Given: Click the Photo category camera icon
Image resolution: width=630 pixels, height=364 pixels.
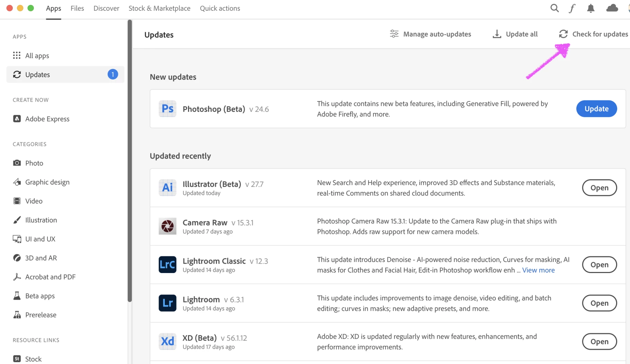Looking at the screenshot, I should [17, 163].
